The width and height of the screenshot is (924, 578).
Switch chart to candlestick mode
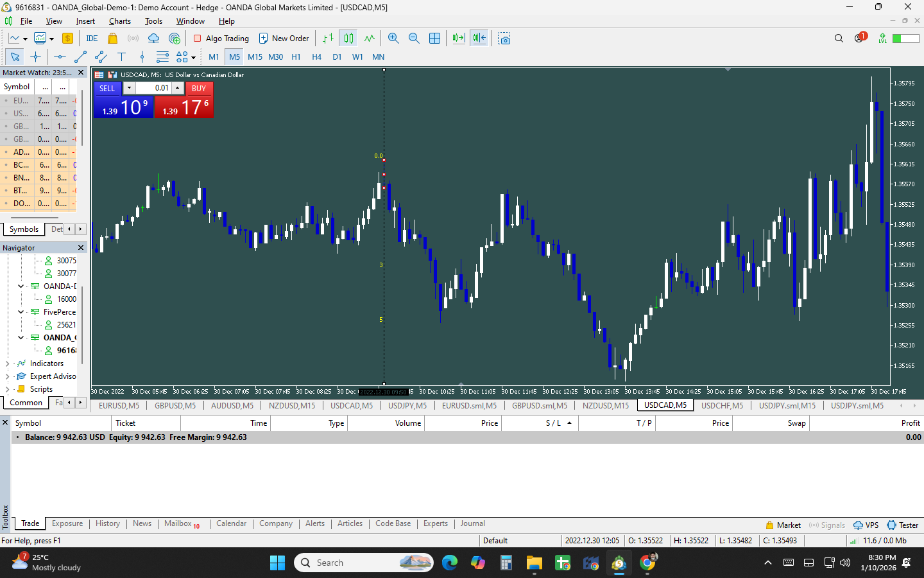[x=348, y=39]
